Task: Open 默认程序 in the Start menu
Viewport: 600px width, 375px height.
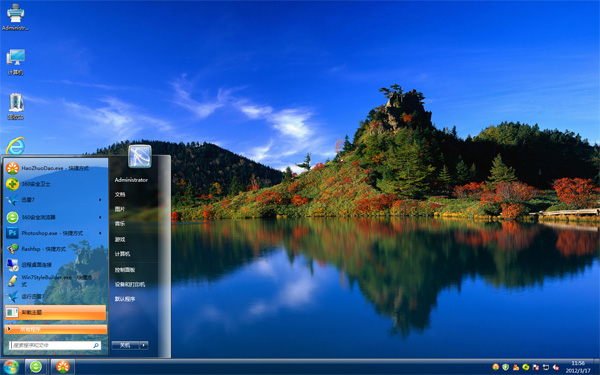Action: coord(125,299)
